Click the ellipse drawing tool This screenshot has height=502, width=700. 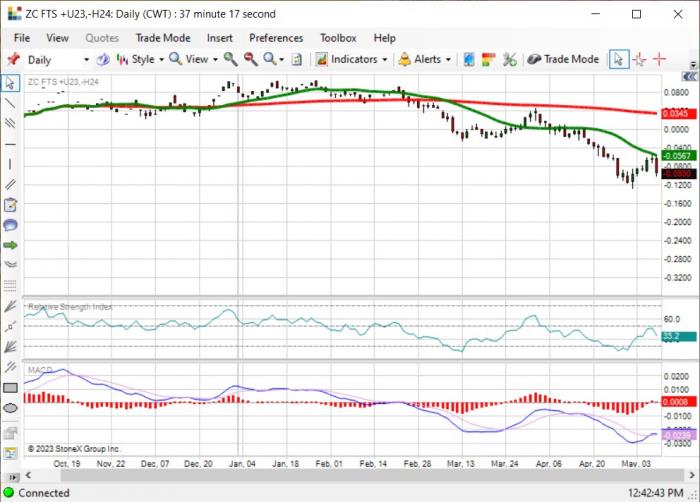coord(10,408)
